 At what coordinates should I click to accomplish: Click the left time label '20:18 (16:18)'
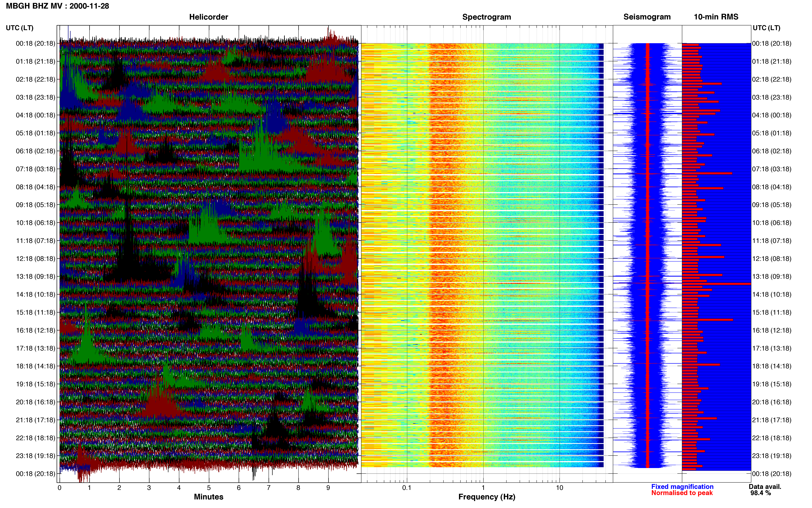point(36,402)
